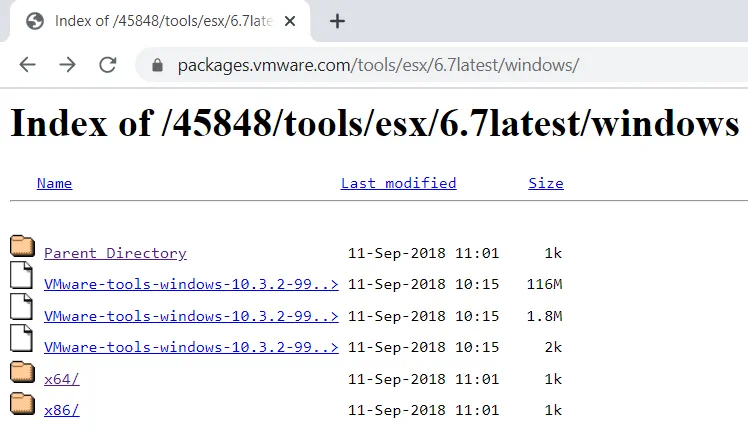
Task: Open the x86/ directory link
Action: click(62, 410)
